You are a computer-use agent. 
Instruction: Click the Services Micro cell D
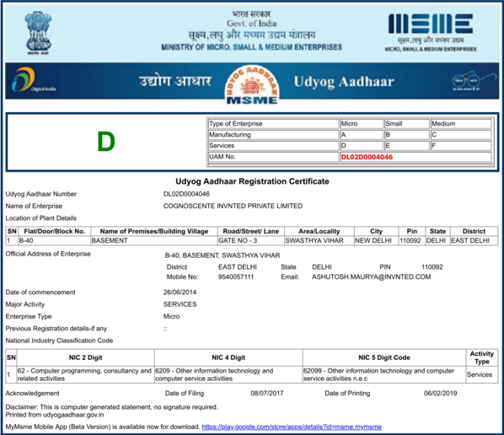click(x=362, y=146)
